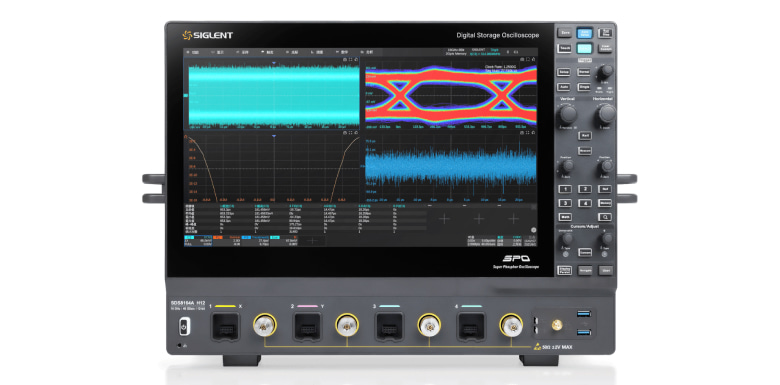780x385 pixels.
Task: Toggle channel 1 key
Action: [564, 189]
